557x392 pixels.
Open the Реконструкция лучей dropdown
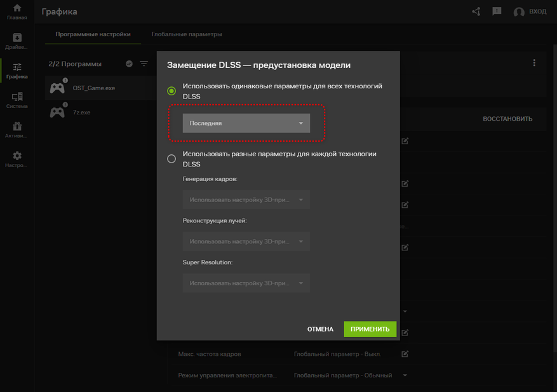246,241
